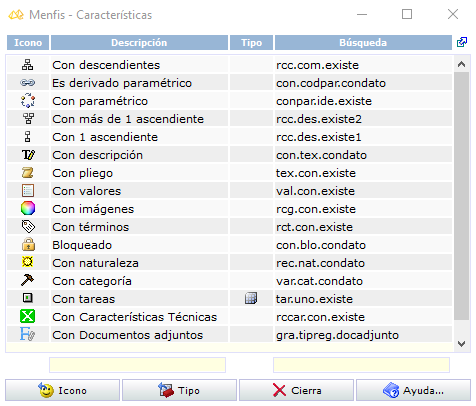Select Bloqueado row text
Viewport: 476px width, 406px height.
[x=82, y=245]
